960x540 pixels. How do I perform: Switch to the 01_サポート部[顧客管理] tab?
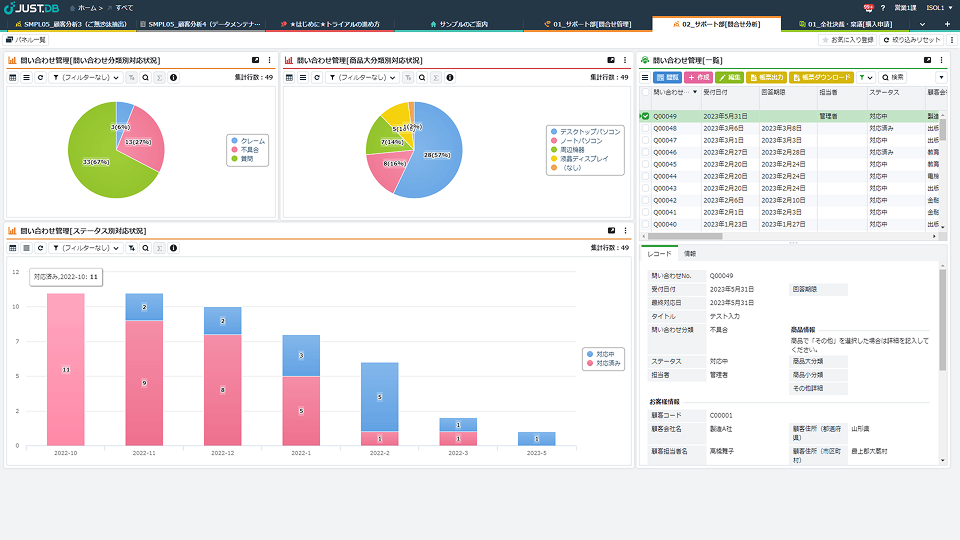pos(590,23)
